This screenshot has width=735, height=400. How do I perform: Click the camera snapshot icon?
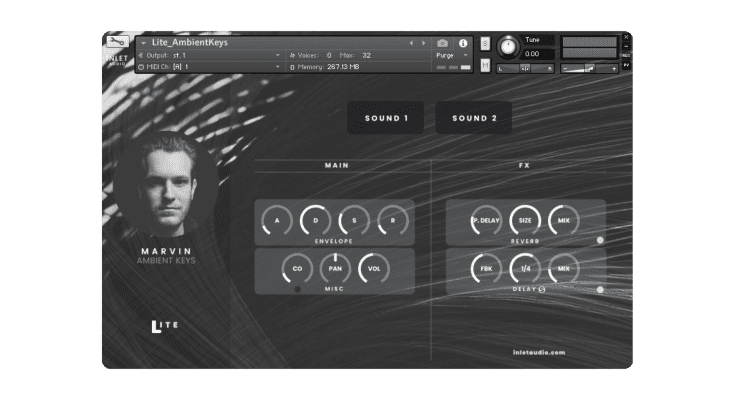(443, 43)
